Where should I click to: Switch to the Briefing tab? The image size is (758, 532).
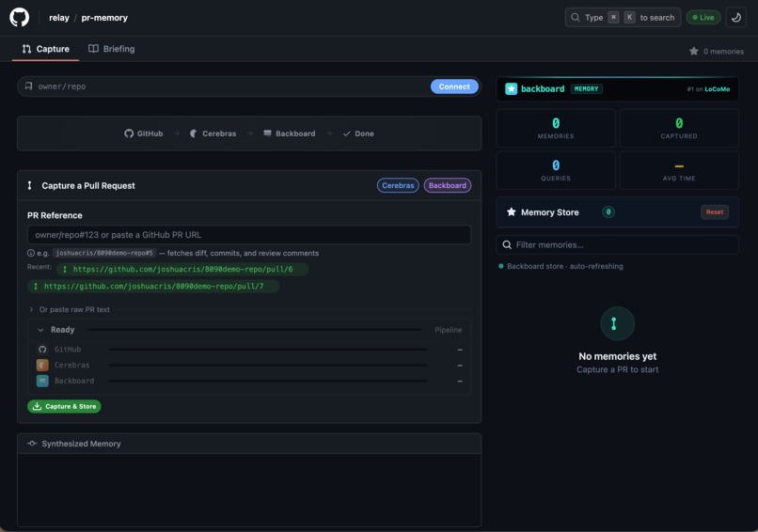click(x=112, y=49)
